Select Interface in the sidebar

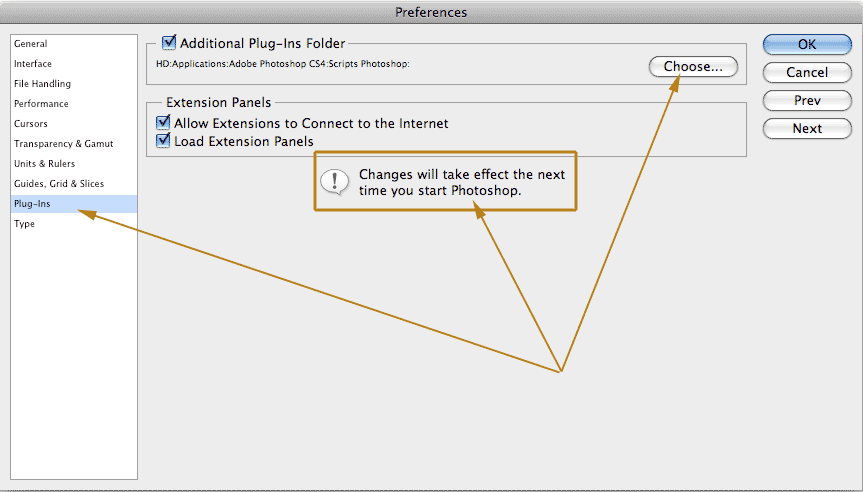pos(33,64)
